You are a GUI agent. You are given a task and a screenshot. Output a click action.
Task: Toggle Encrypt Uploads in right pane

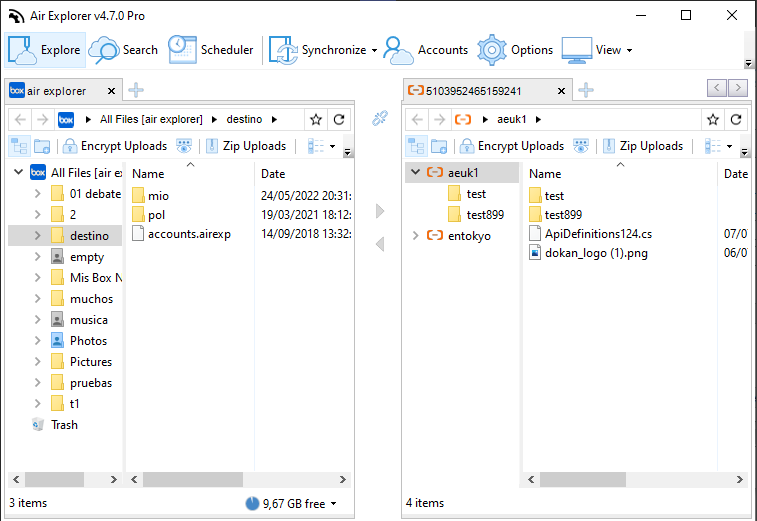point(512,146)
